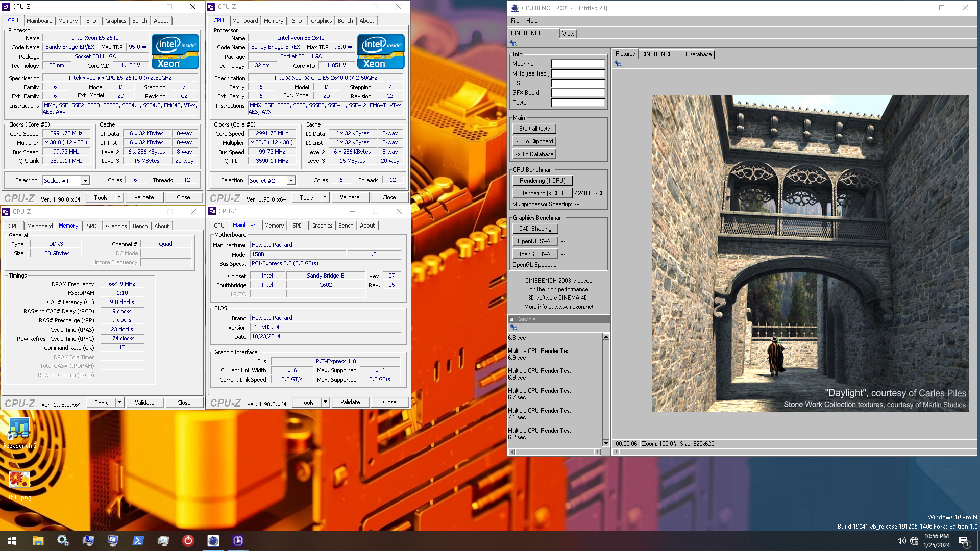Run the Rendering (1 CPU) benchmark
This screenshot has width=980, height=551.
(x=543, y=181)
